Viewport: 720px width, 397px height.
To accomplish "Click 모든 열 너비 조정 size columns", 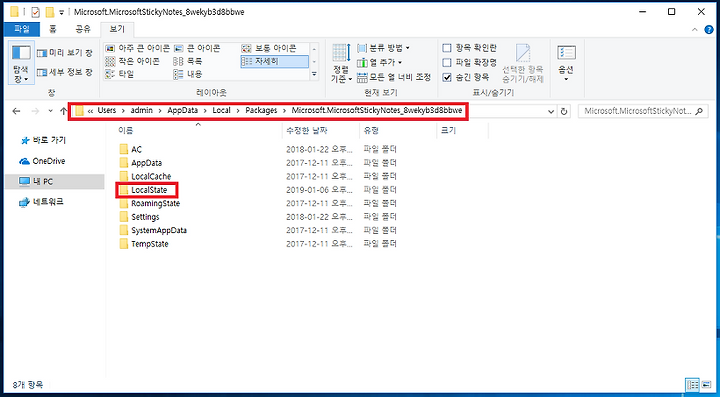I will point(394,77).
